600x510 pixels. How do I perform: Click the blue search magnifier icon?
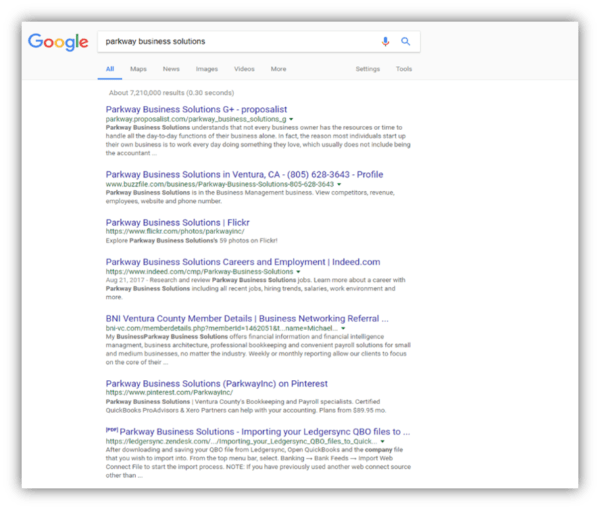pos(406,41)
